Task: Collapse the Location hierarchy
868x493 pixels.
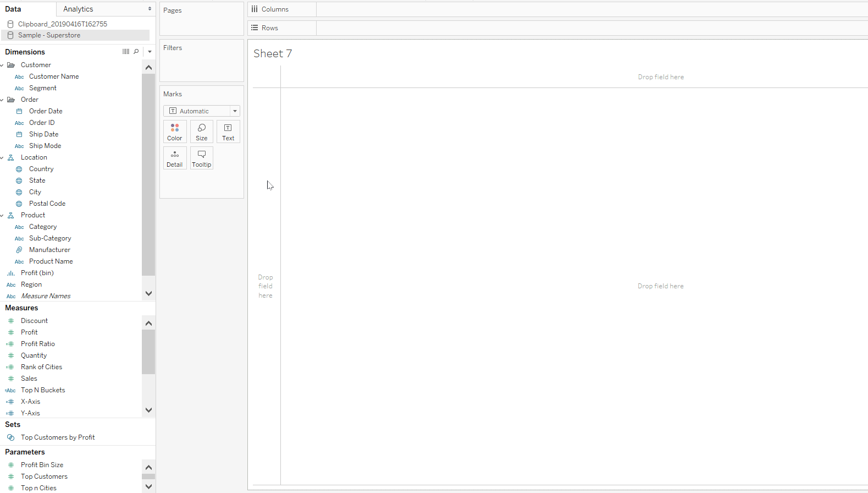Action: pos(2,157)
